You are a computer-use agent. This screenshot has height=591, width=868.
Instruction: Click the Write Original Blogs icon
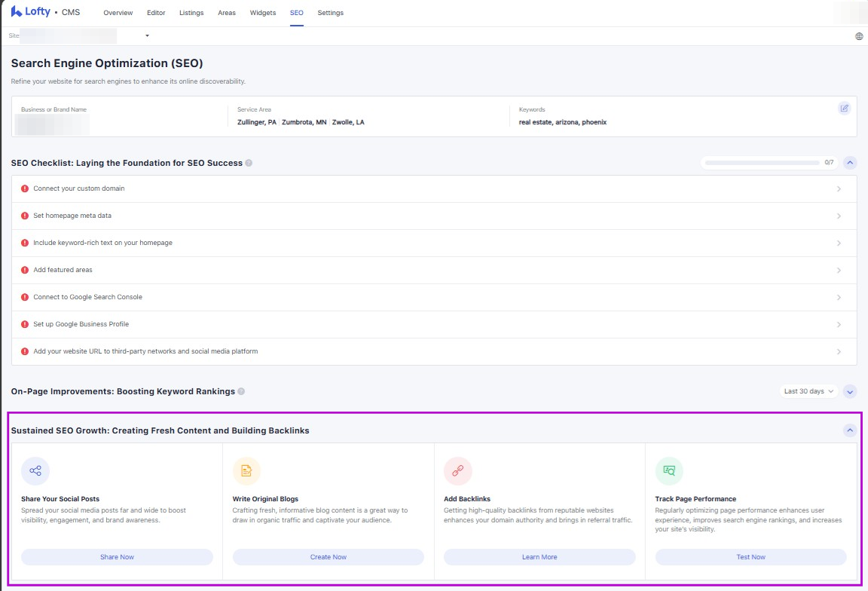pos(246,471)
